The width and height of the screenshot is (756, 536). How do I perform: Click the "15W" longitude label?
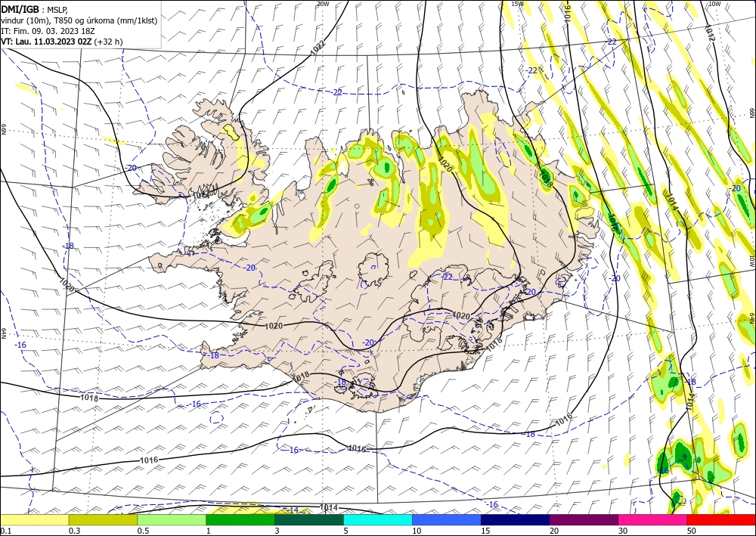point(517,4)
